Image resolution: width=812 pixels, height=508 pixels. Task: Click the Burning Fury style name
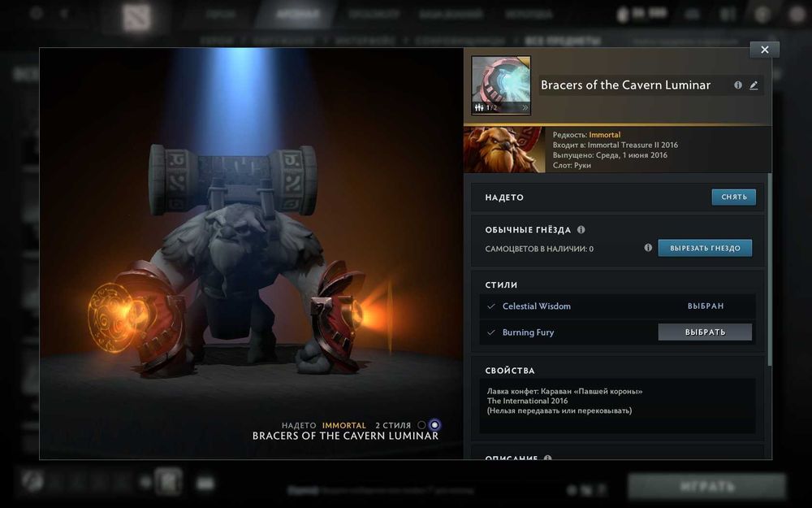[x=528, y=332]
